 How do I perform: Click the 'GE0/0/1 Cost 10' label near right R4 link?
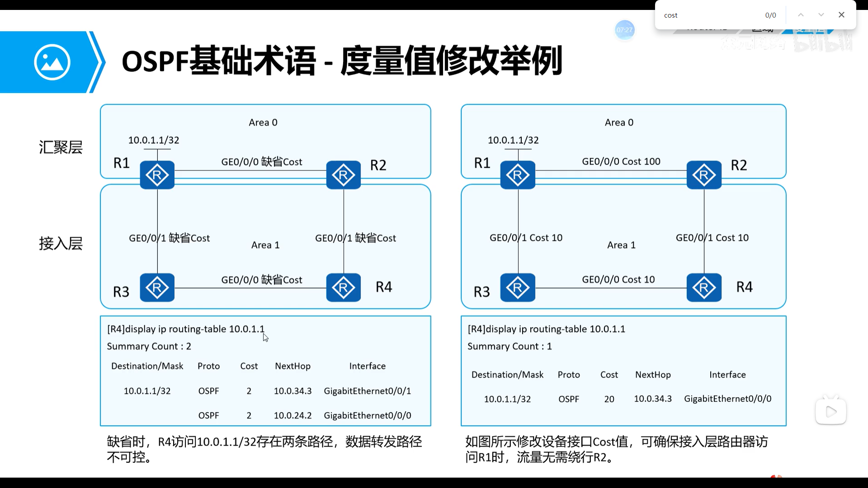(x=712, y=238)
